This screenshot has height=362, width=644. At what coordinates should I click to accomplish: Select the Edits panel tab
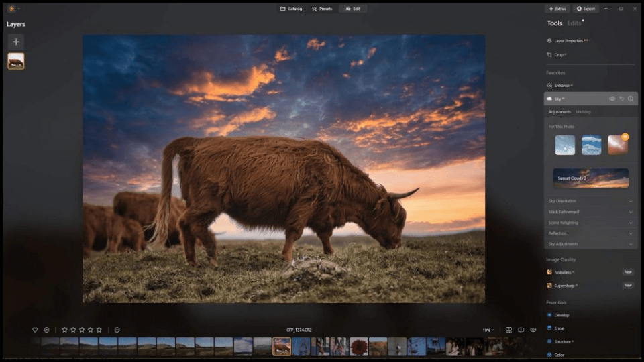[x=574, y=23]
